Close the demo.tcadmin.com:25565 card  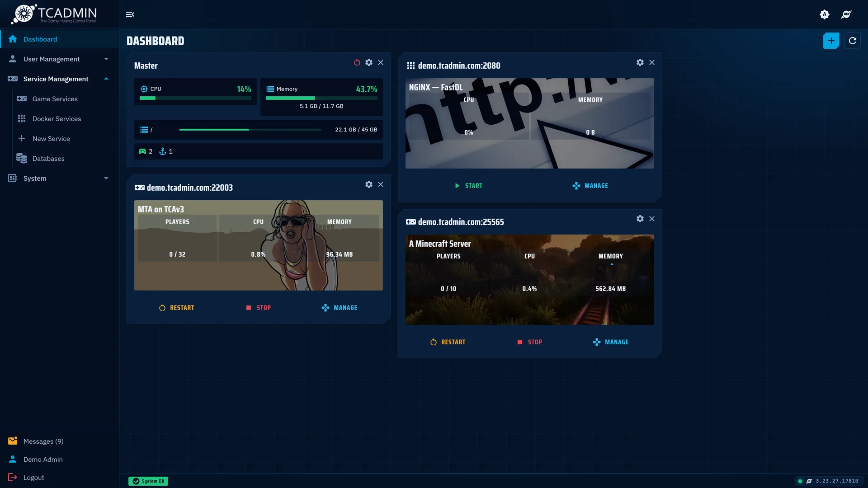[x=652, y=219]
